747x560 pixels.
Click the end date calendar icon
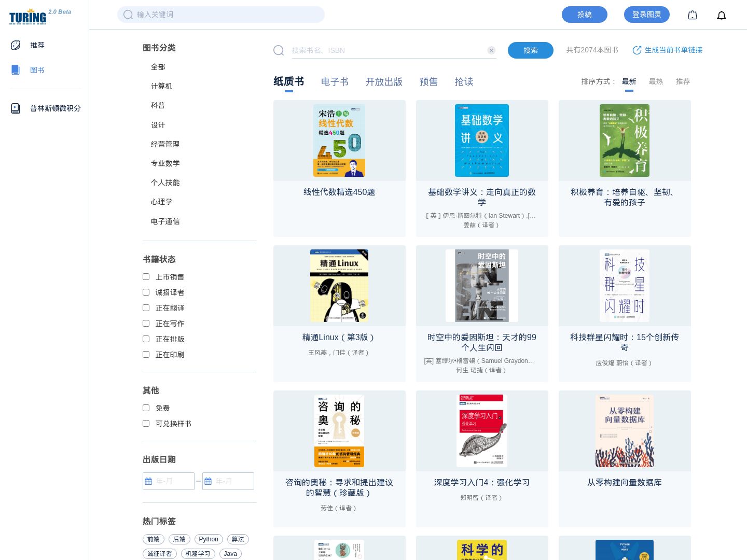coord(208,481)
